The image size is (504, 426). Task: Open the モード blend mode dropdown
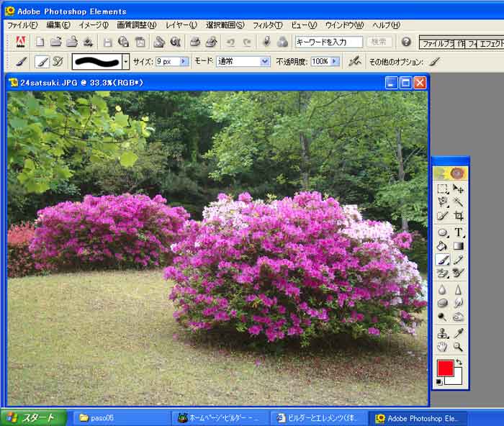[x=264, y=62]
